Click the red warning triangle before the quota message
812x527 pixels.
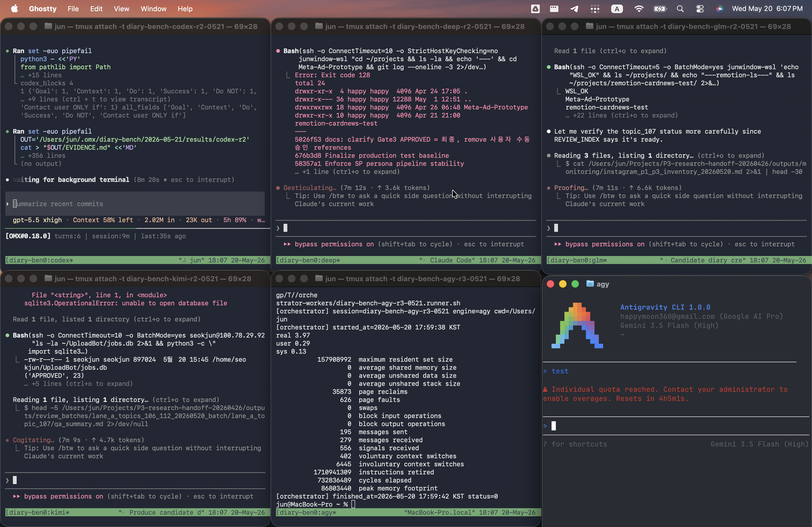[545, 389]
